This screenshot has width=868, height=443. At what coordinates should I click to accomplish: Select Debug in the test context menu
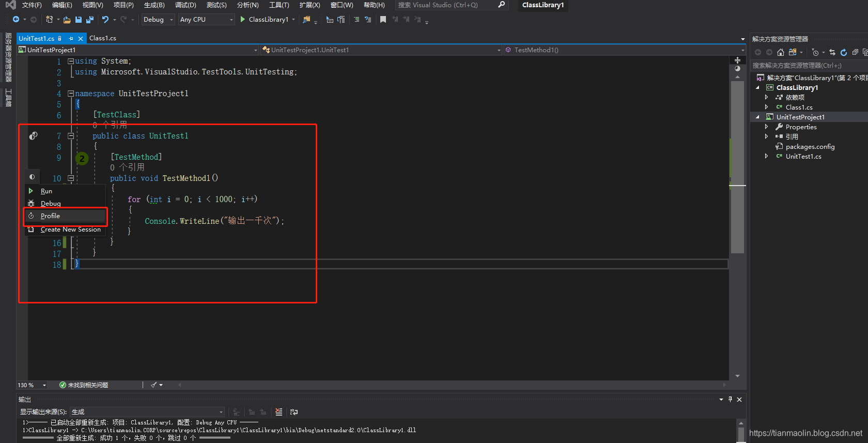[x=66, y=204]
